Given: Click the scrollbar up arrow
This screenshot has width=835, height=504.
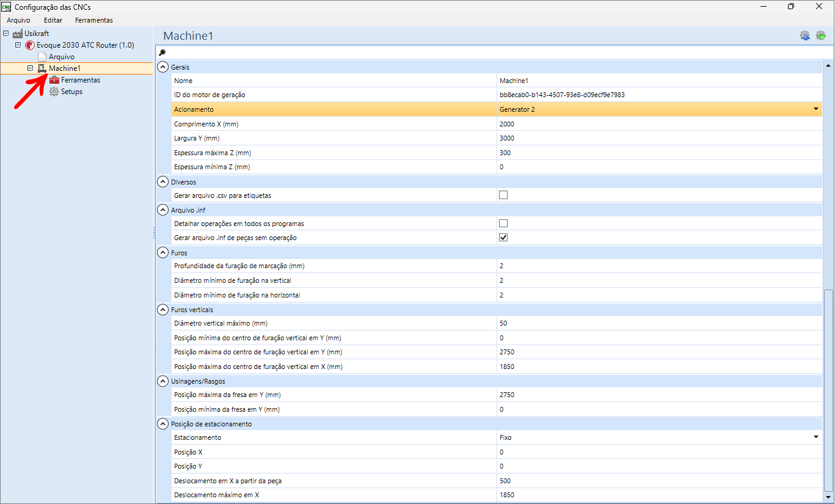Looking at the screenshot, I should tap(828, 65).
